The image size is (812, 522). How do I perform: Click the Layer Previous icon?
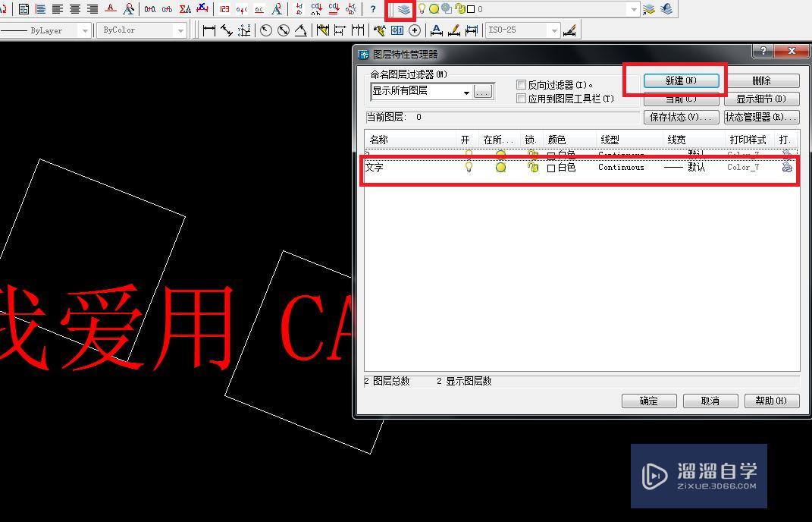[666, 9]
